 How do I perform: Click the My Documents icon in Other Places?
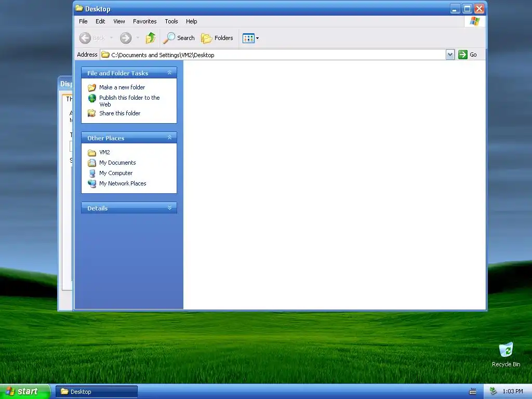point(92,163)
